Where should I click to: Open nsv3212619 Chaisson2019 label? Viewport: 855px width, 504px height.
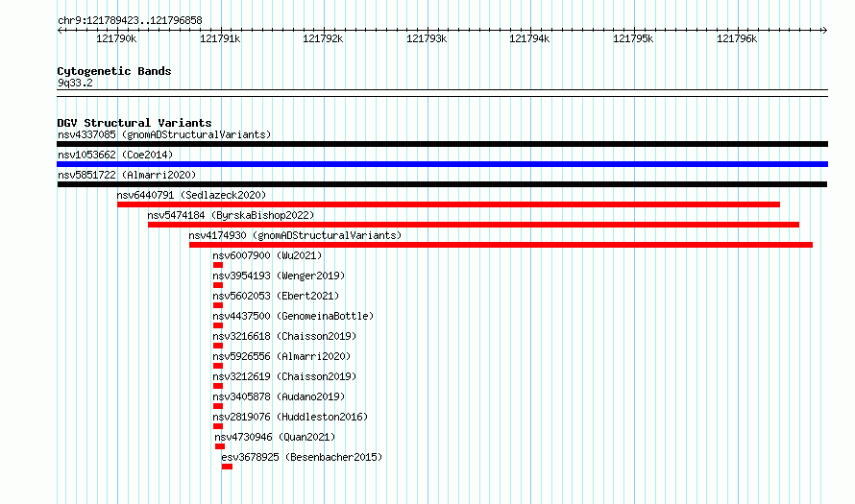click(284, 376)
